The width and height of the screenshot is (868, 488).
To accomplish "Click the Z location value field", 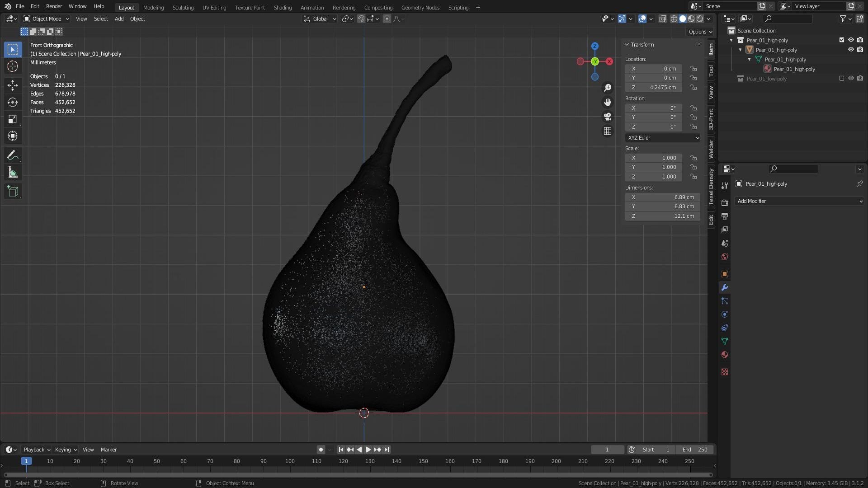I will 653,88.
